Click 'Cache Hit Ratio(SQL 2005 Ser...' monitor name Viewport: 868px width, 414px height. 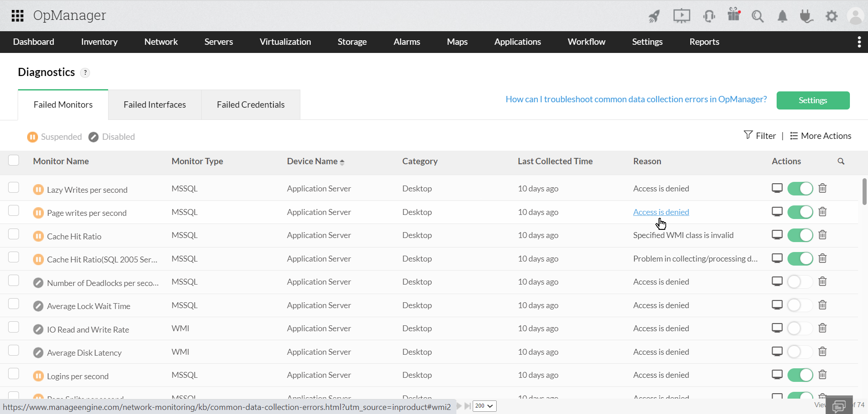coord(102,259)
